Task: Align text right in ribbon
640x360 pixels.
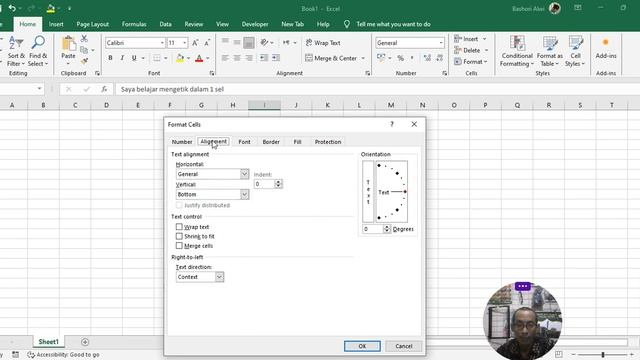Action: (x=249, y=58)
